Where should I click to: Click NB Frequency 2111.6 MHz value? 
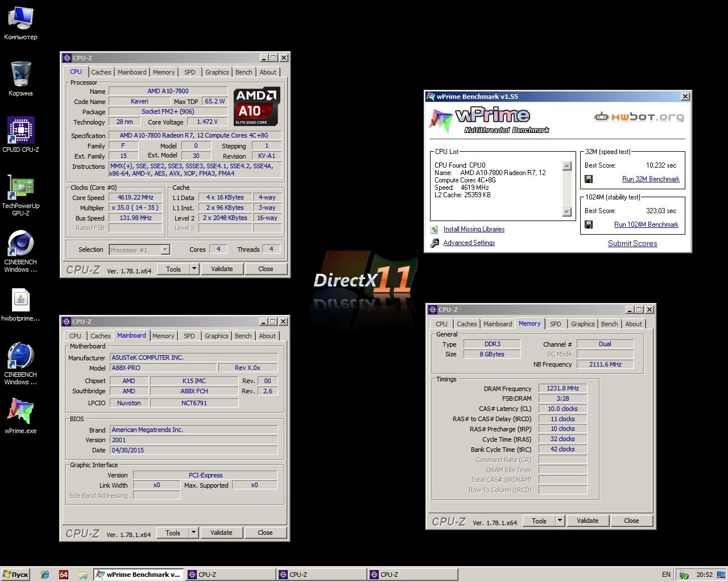tap(605, 364)
